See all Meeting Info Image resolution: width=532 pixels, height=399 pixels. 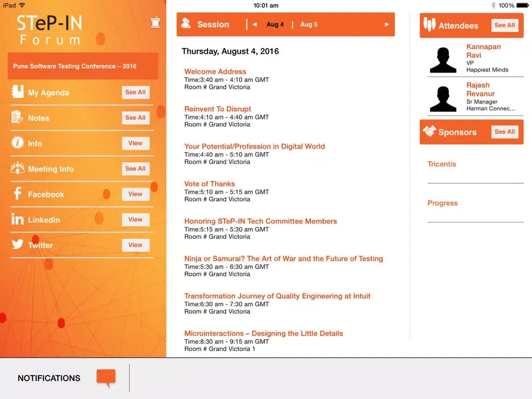[135, 169]
